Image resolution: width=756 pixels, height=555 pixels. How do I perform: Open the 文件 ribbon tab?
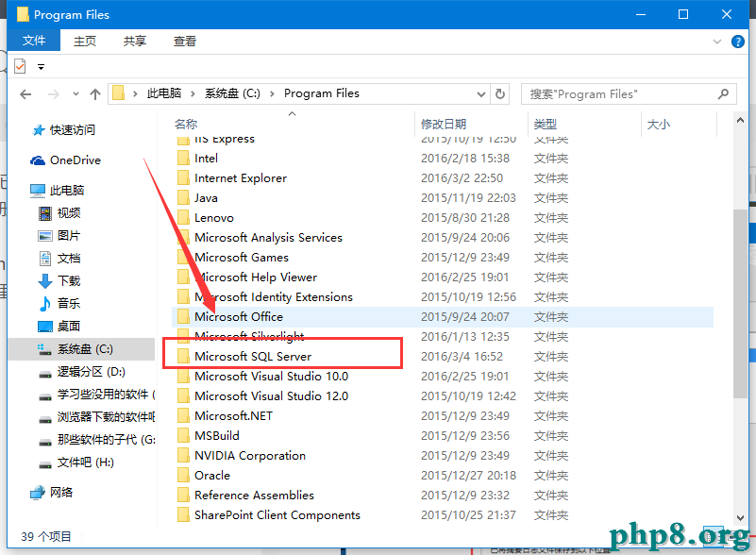point(34,41)
